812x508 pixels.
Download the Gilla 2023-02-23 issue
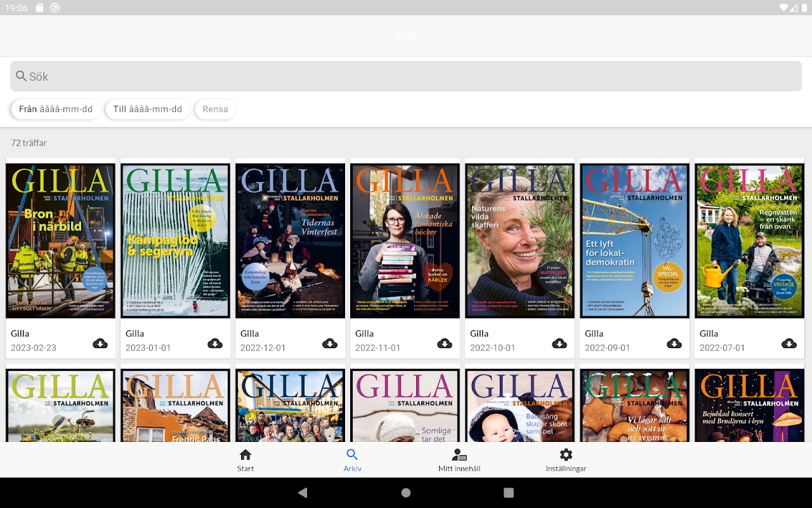tap(100, 344)
